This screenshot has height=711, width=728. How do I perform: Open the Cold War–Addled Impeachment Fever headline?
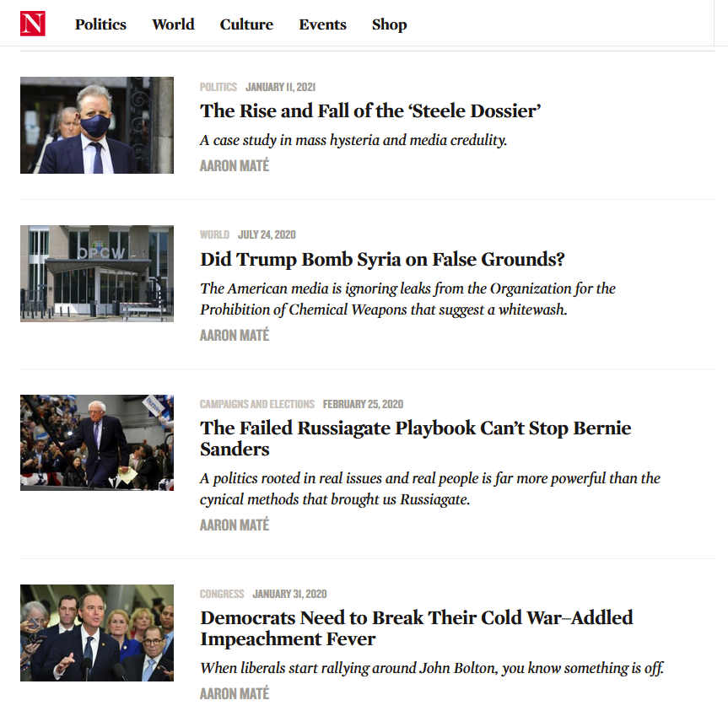(x=417, y=628)
